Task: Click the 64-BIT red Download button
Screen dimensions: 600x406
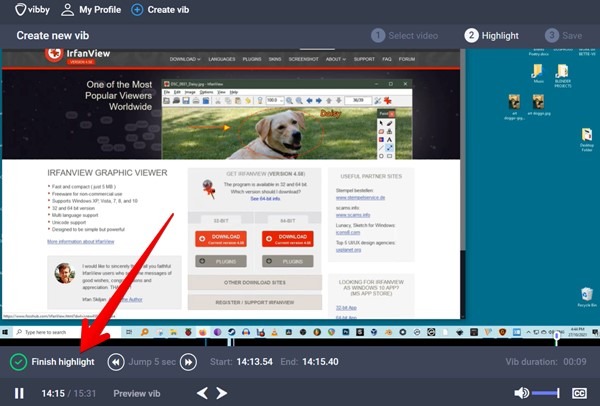Action: click(288, 239)
